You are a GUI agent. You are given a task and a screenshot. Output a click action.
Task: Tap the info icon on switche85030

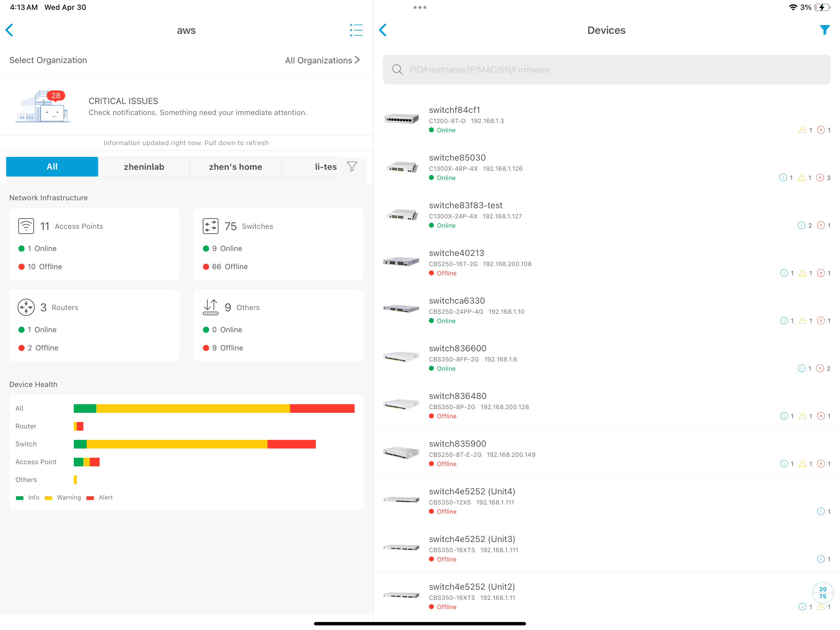(783, 178)
